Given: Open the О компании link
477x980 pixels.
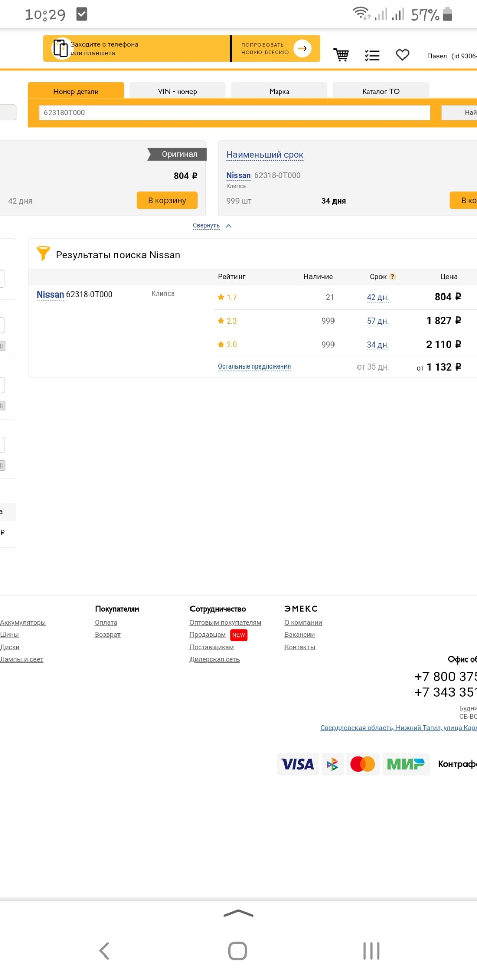Looking at the screenshot, I should (303, 622).
